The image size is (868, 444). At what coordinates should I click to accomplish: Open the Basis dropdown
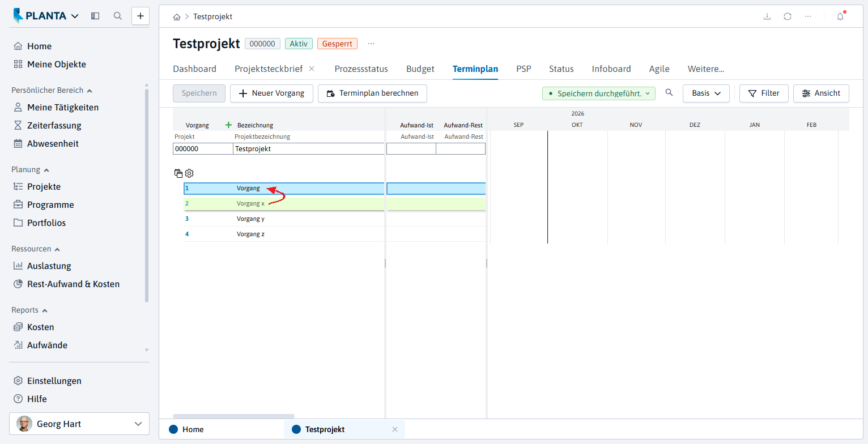(x=706, y=93)
